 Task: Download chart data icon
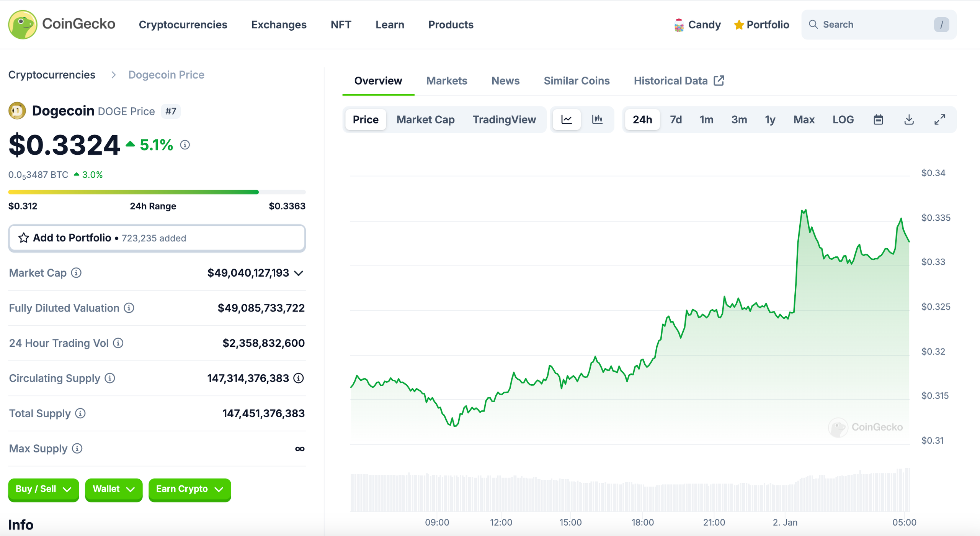(x=909, y=120)
